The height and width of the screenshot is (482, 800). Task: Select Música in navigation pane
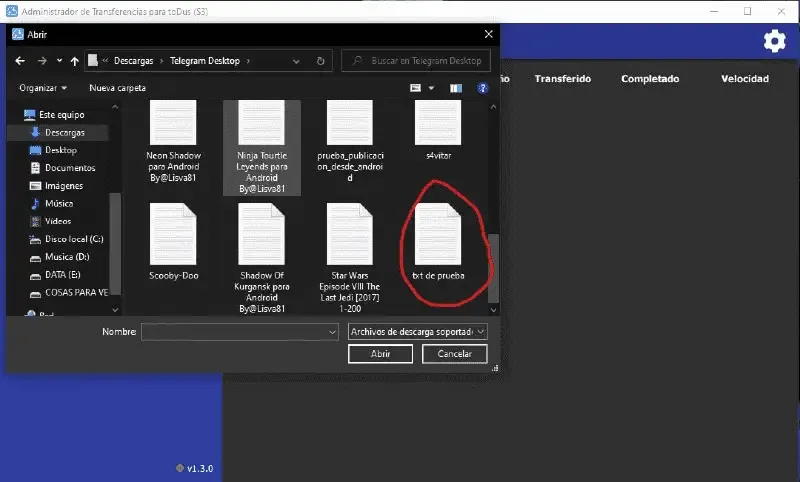pyautogui.click(x=59, y=204)
